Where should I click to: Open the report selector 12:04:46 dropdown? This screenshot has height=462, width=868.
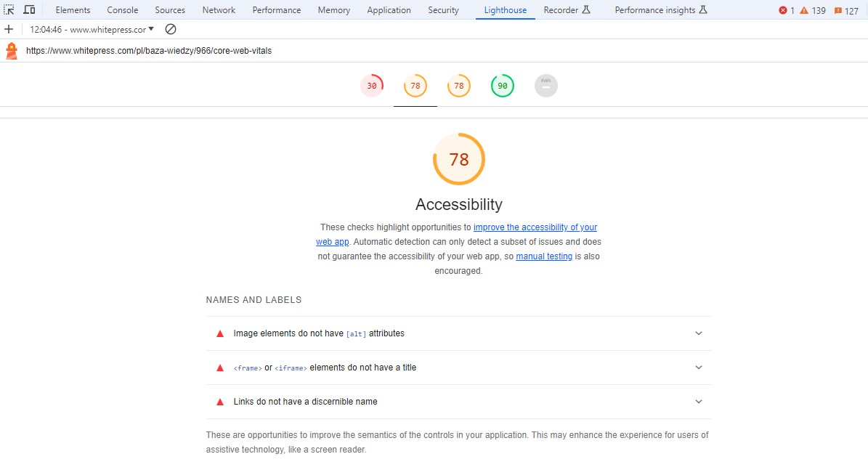[92, 29]
